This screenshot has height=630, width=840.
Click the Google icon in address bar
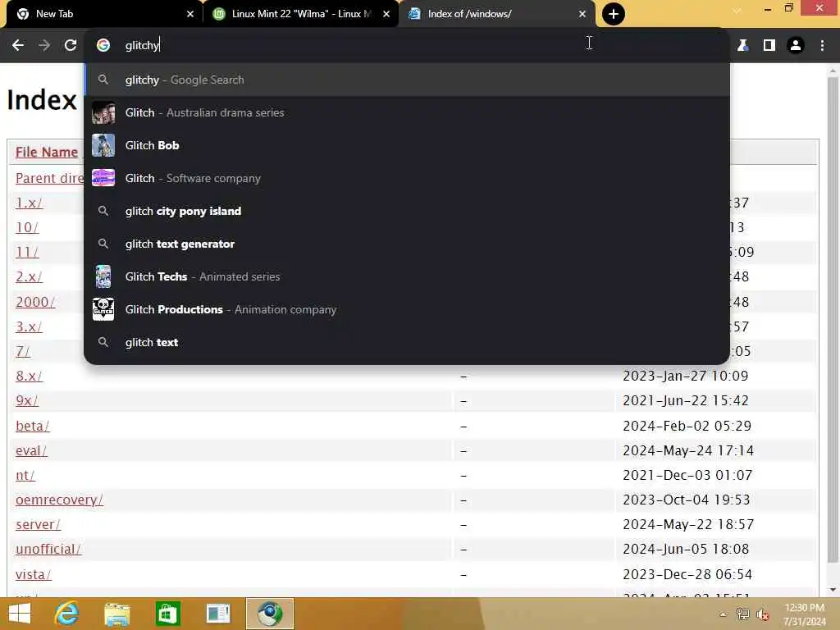(103, 46)
